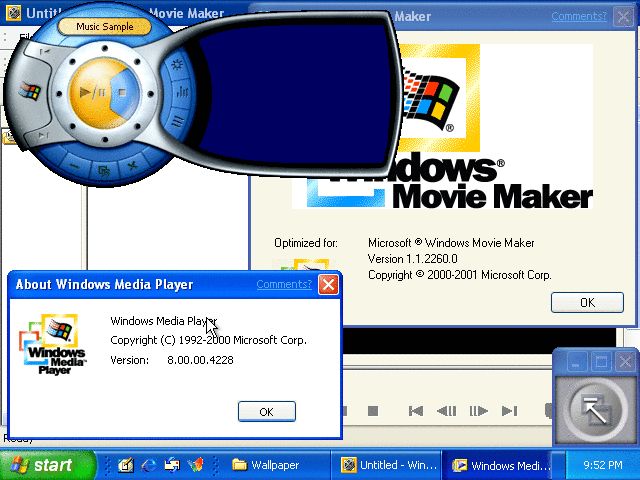
Task: Click Comments? link in About Windows Media Player
Action: click(x=284, y=284)
